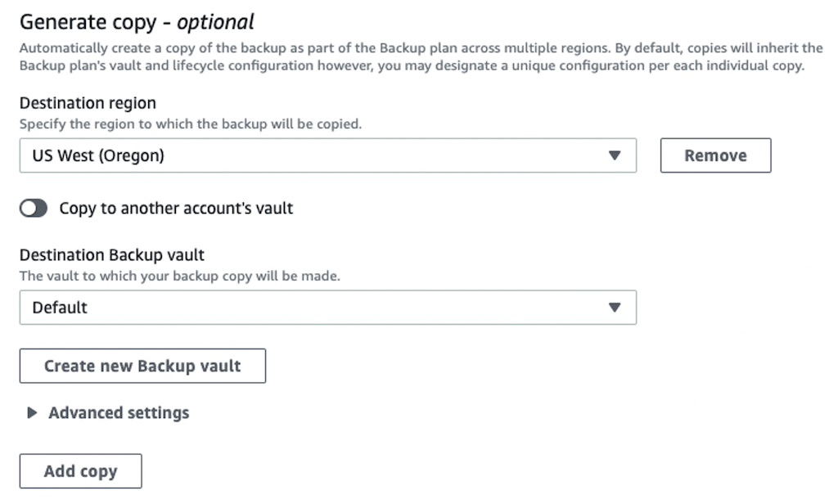Viewport: 838px width, 504px height.
Task: Click the Advanced settings disclosure triangle
Action: [32, 413]
